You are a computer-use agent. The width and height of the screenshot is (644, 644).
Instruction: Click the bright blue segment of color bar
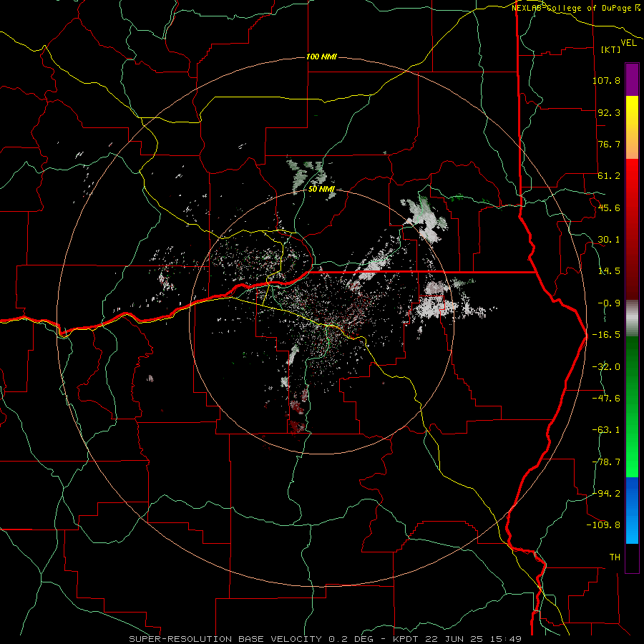(x=632, y=510)
